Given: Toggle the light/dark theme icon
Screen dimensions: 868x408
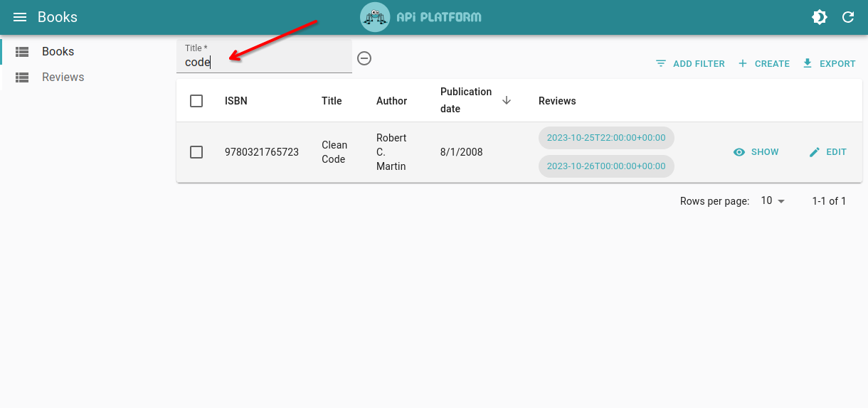Looking at the screenshot, I should (820, 17).
